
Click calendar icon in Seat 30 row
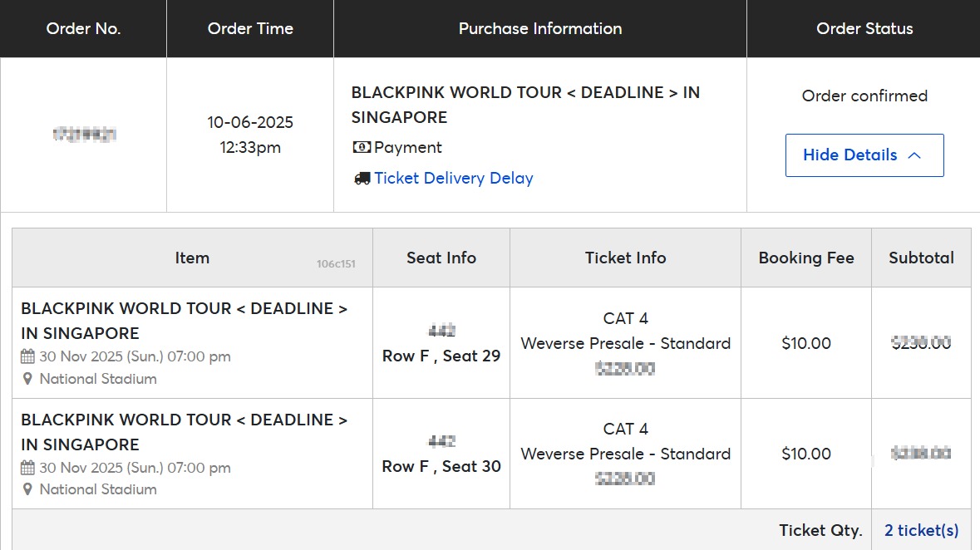point(27,468)
